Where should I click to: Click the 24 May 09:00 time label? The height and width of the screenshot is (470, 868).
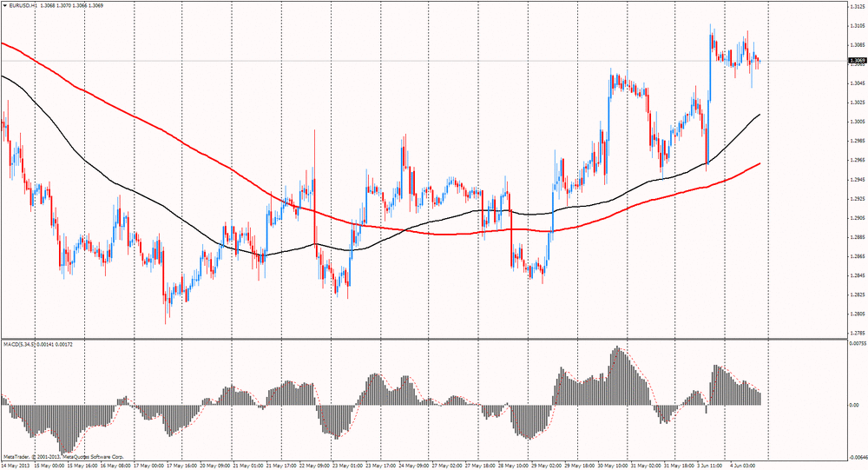point(412,467)
